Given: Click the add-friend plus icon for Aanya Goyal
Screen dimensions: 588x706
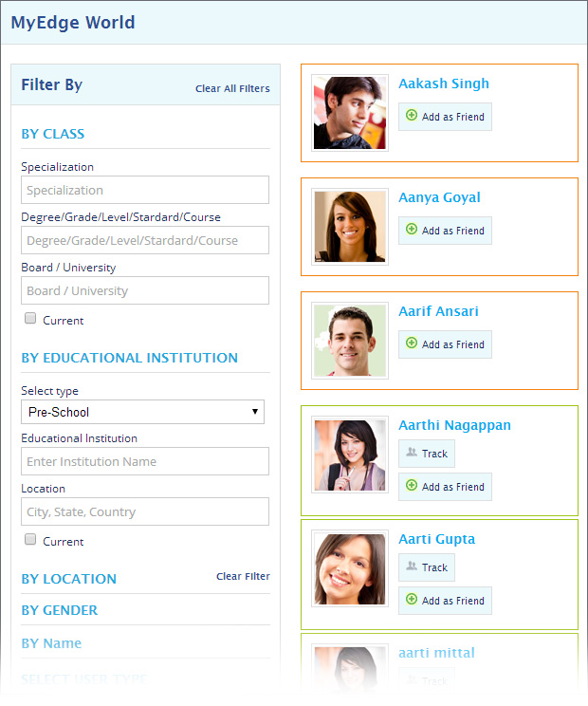Looking at the screenshot, I should coord(412,230).
